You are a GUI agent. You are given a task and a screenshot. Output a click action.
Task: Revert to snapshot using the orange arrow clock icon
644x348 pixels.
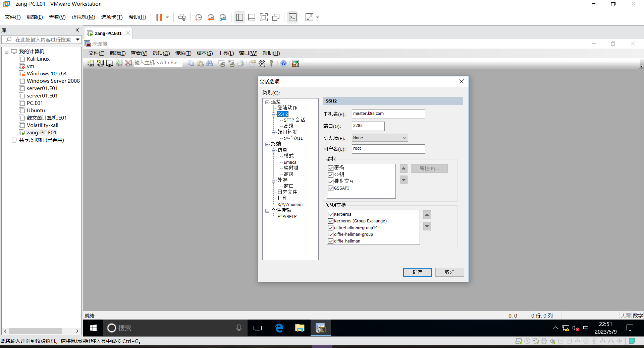211,17
